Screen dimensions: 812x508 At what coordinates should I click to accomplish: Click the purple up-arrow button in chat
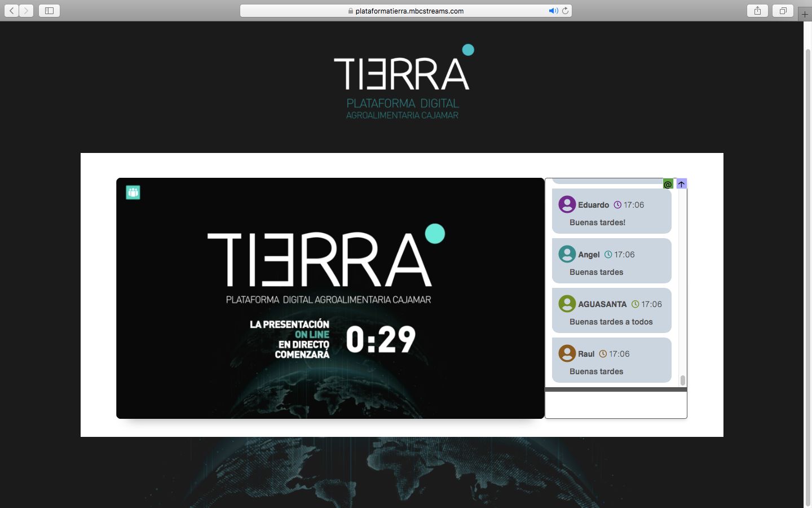682,184
